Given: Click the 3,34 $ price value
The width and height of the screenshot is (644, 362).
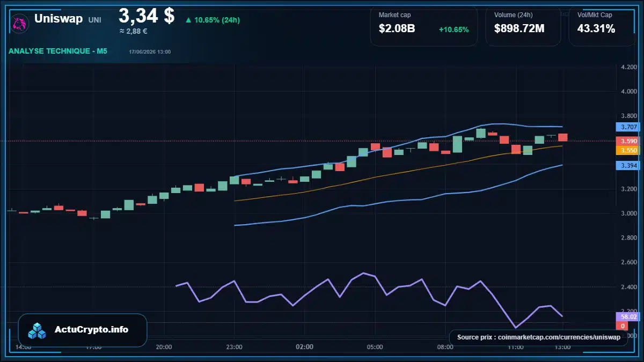Looking at the screenshot, I should tap(147, 16).
